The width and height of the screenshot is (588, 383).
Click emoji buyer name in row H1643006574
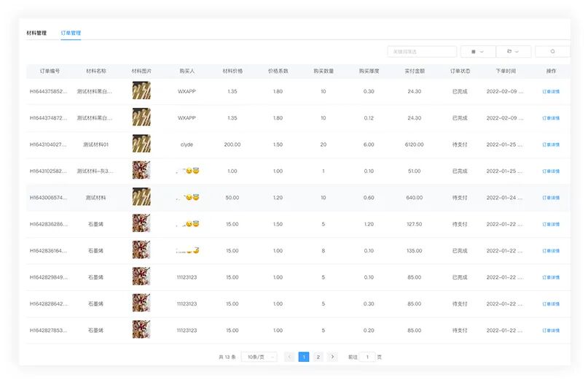pos(187,198)
